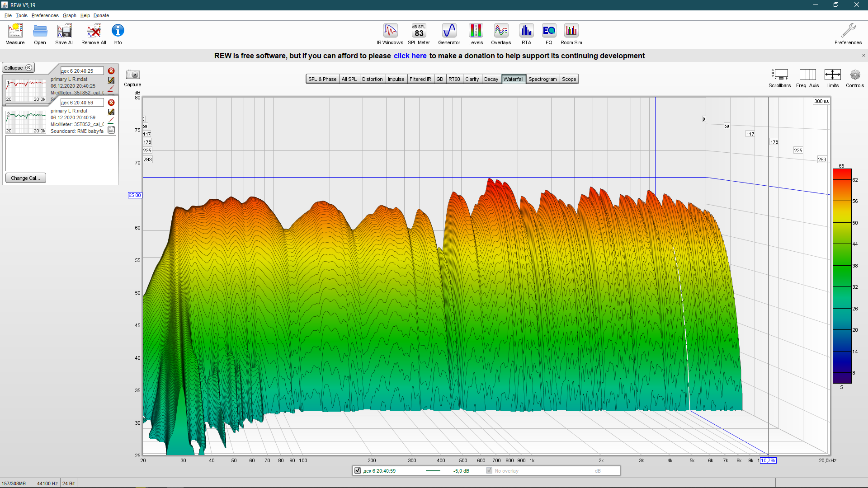
Task: Uncheck the дек 6 20:40:59 trace checkbox
Action: 358,471
